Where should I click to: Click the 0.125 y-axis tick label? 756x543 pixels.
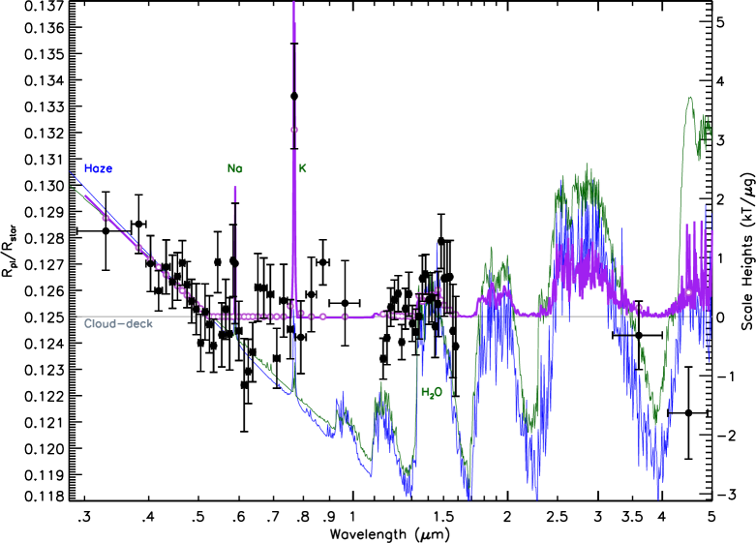45,317
